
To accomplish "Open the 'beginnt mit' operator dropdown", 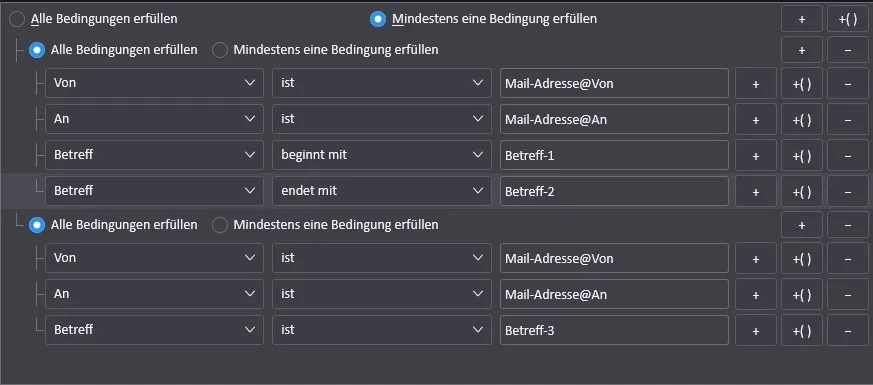I will click(382, 155).
